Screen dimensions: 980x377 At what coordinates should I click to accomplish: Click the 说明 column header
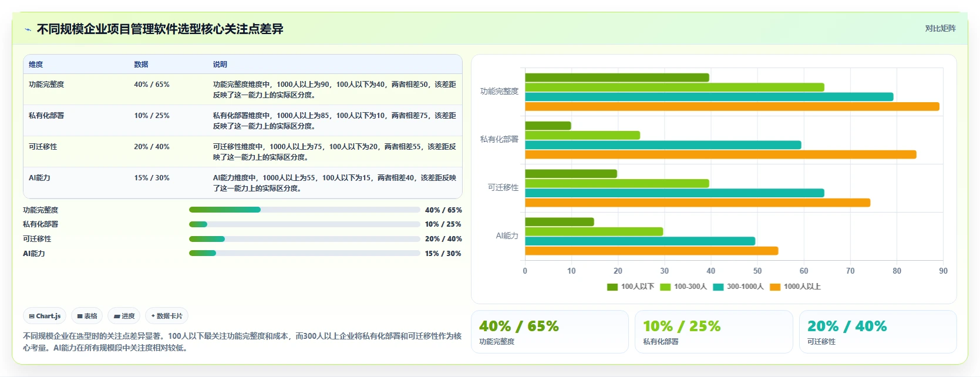click(220, 65)
